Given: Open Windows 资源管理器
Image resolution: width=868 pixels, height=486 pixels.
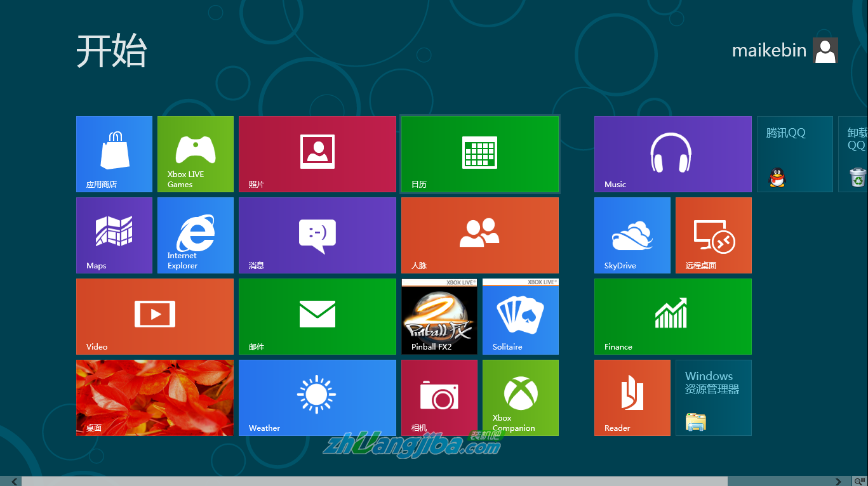Looking at the screenshot, I should click(713, 398).
